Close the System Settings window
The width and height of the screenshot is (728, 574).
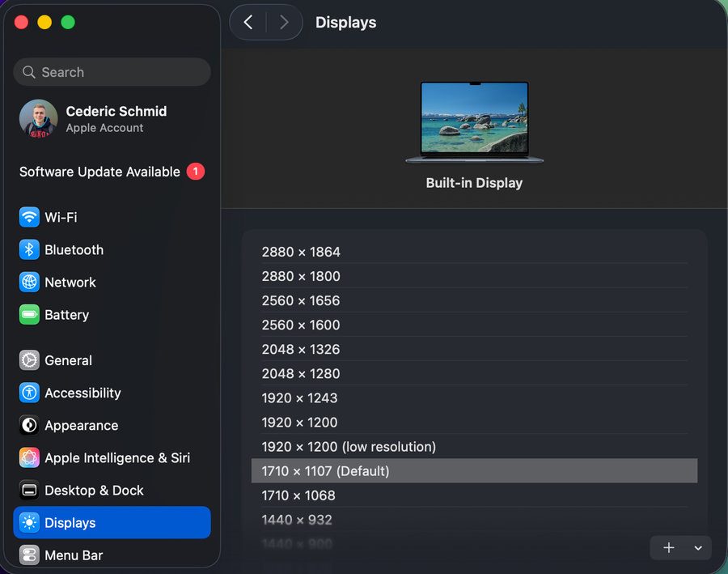pos(21,23)
